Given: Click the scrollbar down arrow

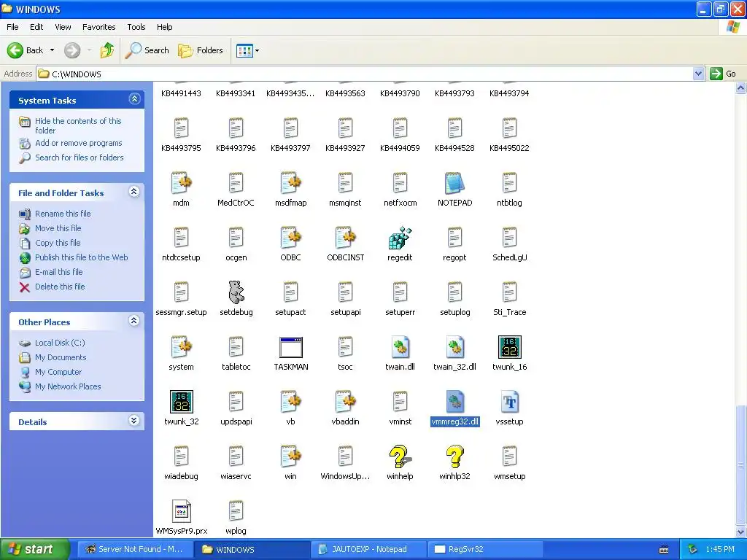Looking at the screenshot, I should click(740, 532).
